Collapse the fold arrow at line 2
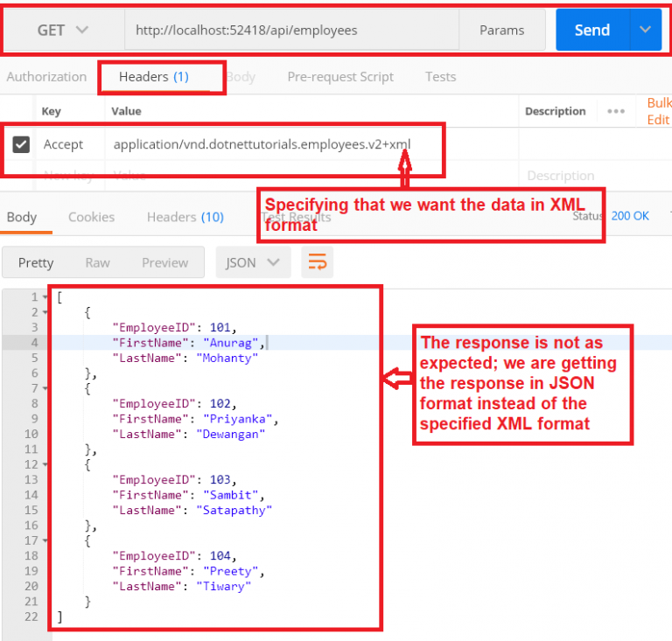Screen dimensions: 672x641 point(45,312)
